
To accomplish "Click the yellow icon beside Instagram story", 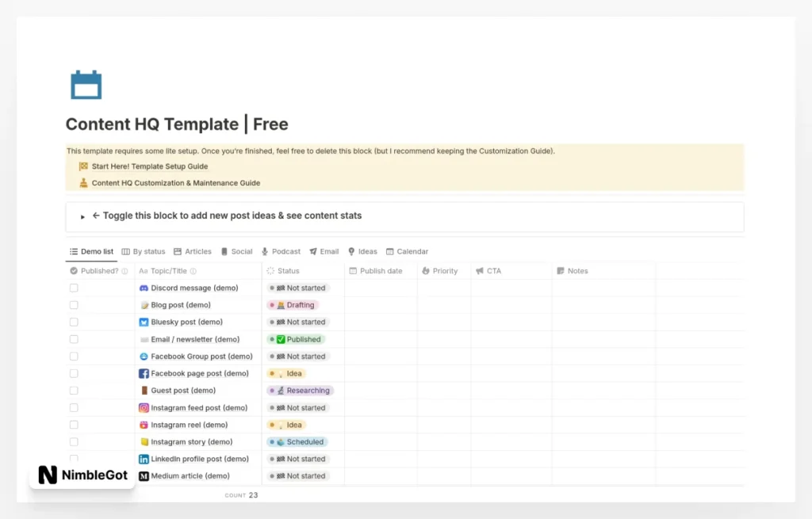I will (144, 442).
